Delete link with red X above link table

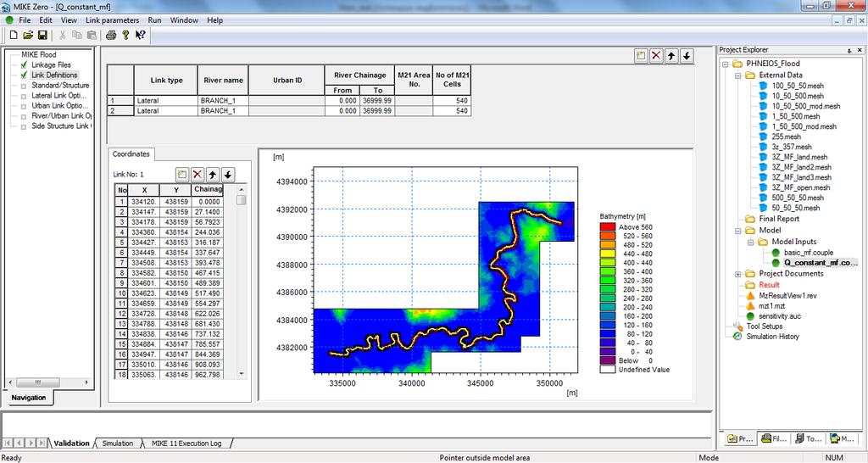click(656, 55)
